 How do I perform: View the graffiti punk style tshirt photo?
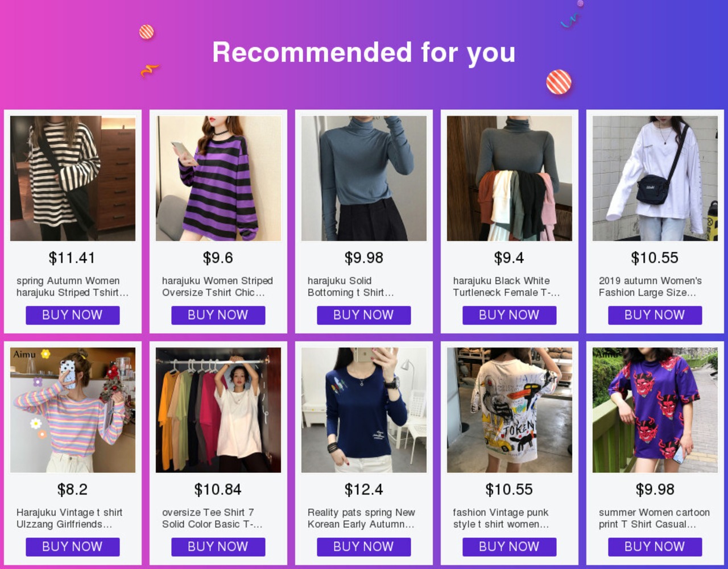tap(510, 410)
